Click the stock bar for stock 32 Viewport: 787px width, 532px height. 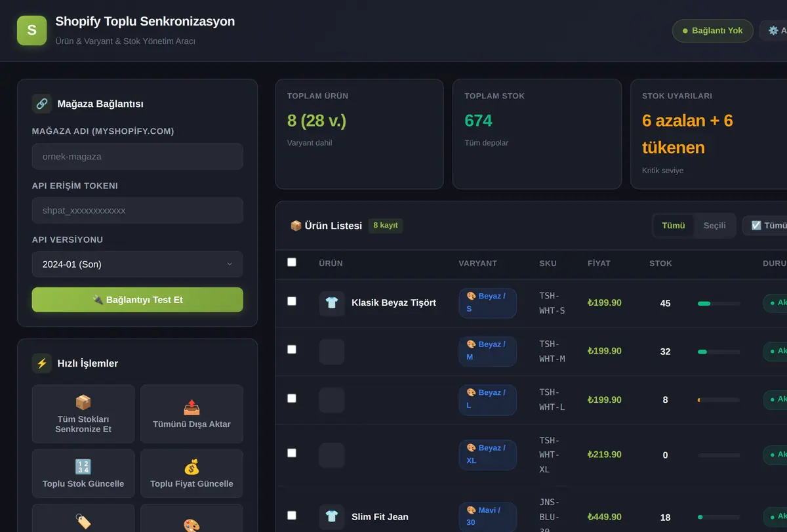click(719, 352)
